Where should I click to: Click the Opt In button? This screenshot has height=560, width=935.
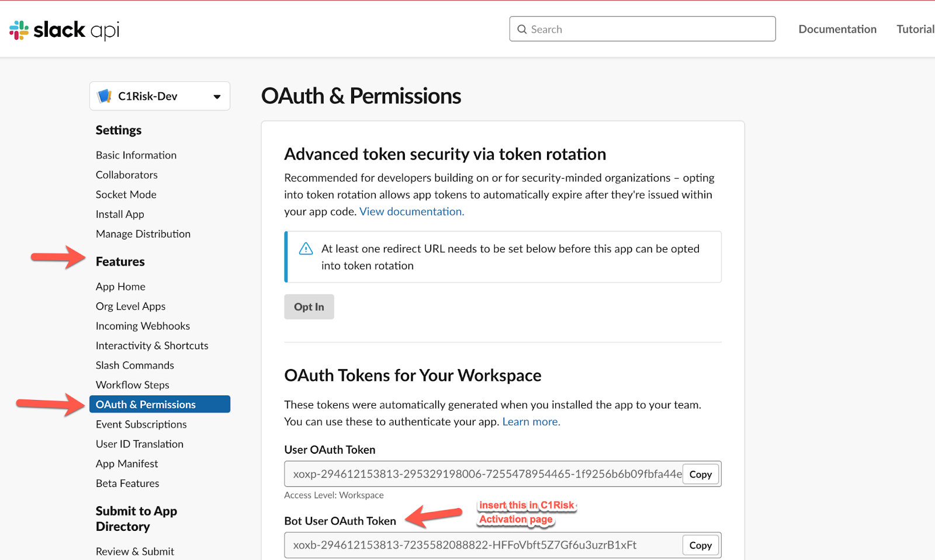point(309,307)
